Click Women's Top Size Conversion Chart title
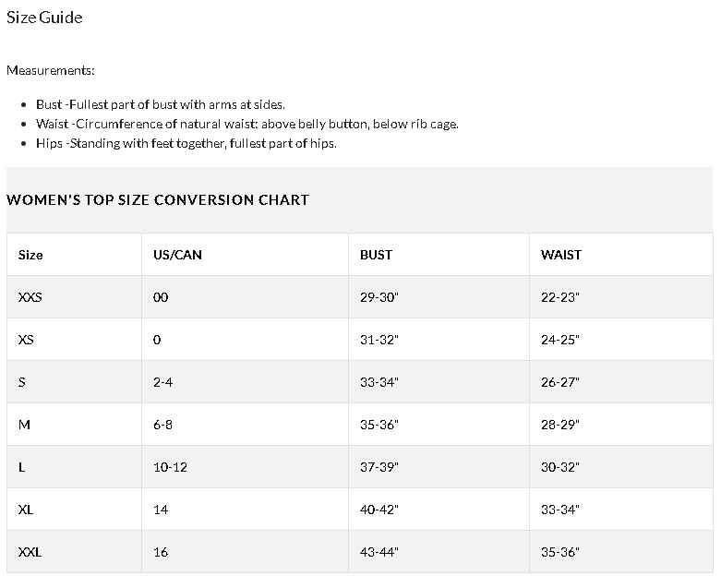Screen dimensions: 721x588 pyautogui.click(x=158, y=199)
